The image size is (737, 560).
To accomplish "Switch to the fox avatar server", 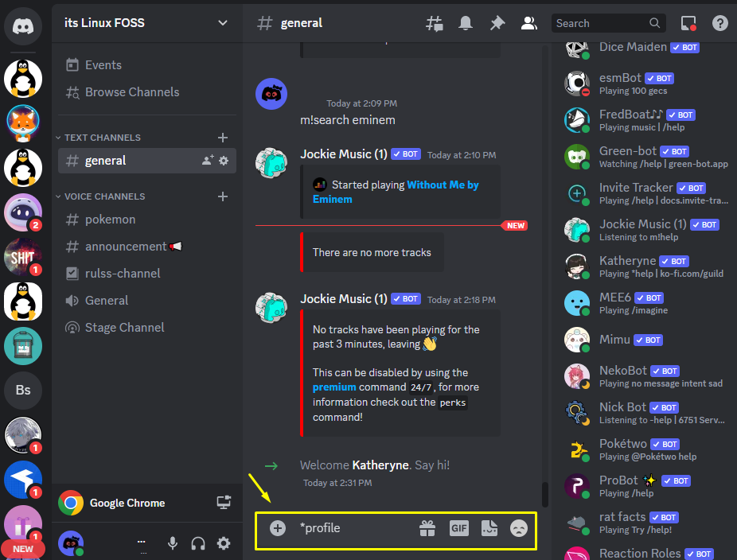I will [22, 123].
